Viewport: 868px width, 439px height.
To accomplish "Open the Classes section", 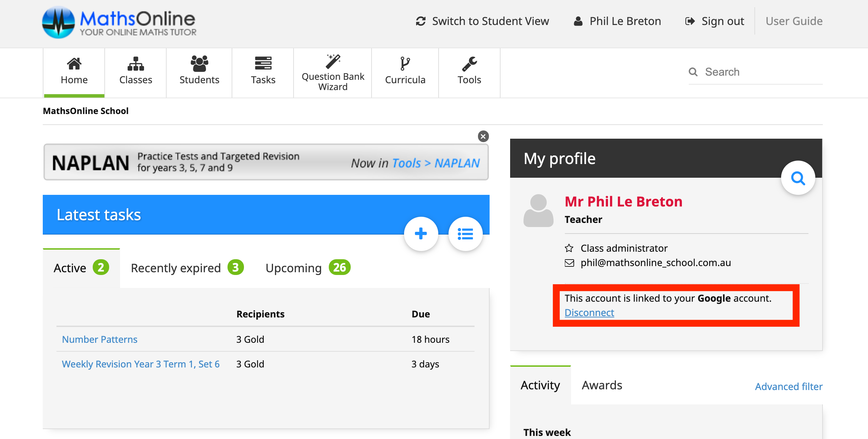I will [135, 72].
